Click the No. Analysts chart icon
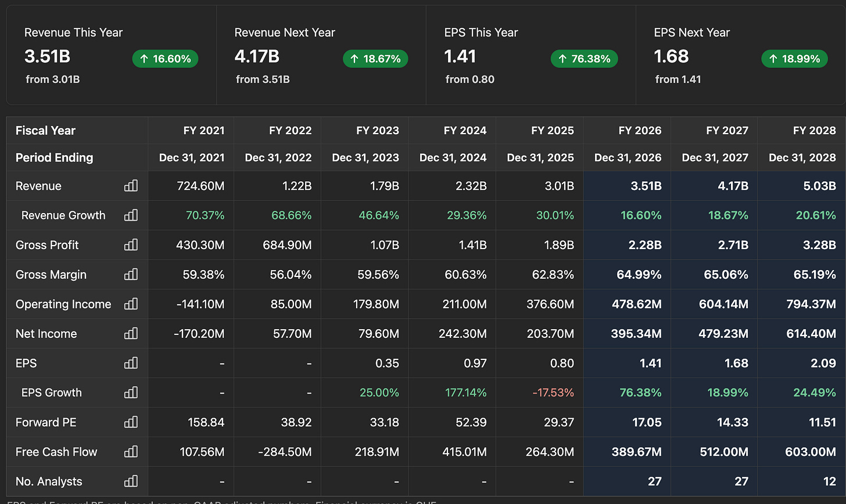Screen dimensions: 846x504 [x=131, y=481]
